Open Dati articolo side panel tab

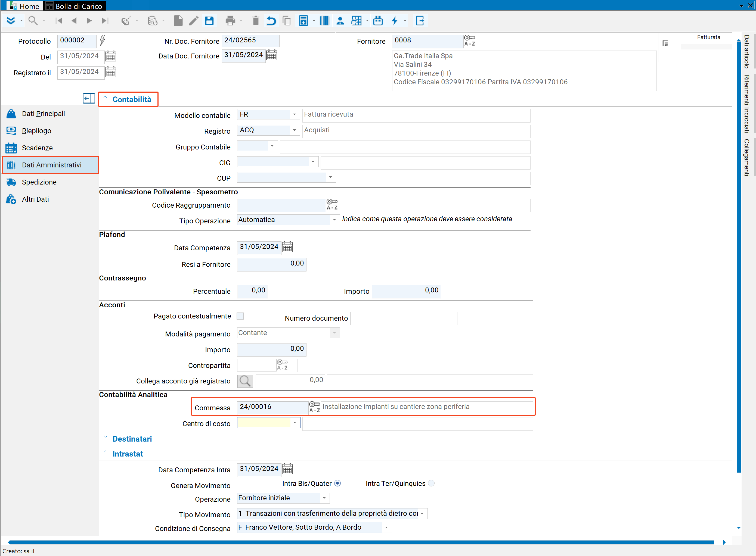746,51
